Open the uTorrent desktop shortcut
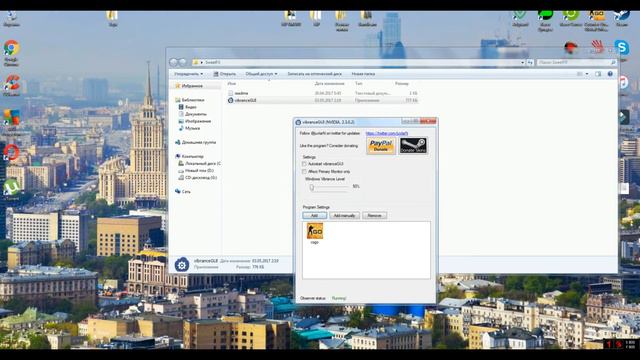Image resolution: width=640 pixels, height=360 pixels. [x=11, y=187]
